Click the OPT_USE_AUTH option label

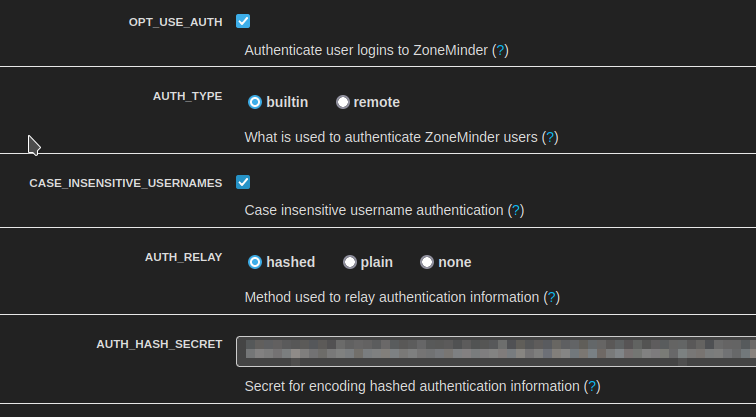[175, 22]
